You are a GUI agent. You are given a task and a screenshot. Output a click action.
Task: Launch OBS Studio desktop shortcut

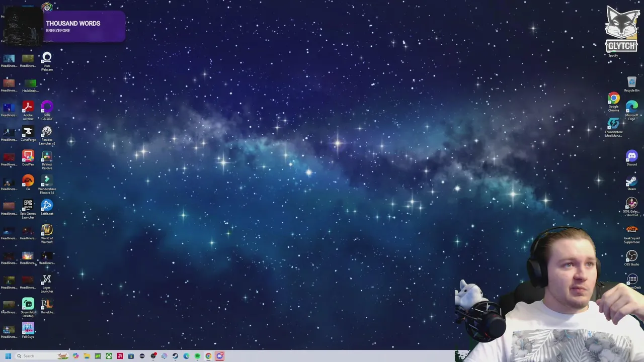631,259
